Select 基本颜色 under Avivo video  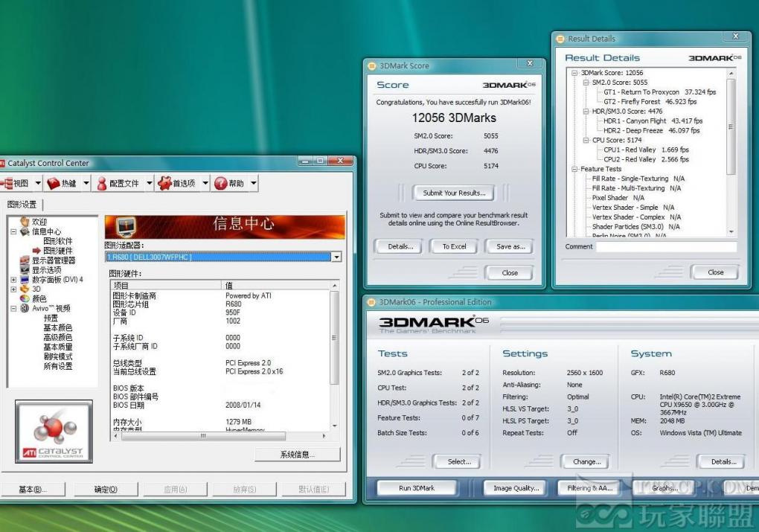pyautogui.click(x=57, y=327)
